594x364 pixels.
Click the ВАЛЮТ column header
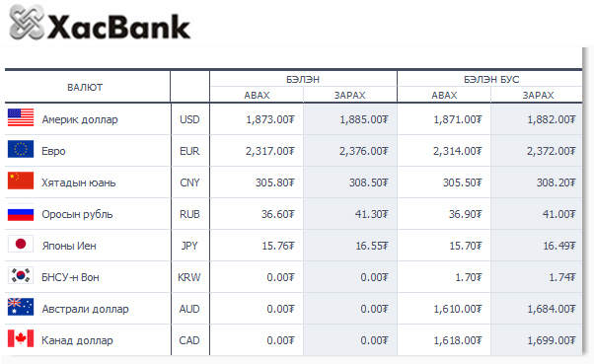click(85, 87)
